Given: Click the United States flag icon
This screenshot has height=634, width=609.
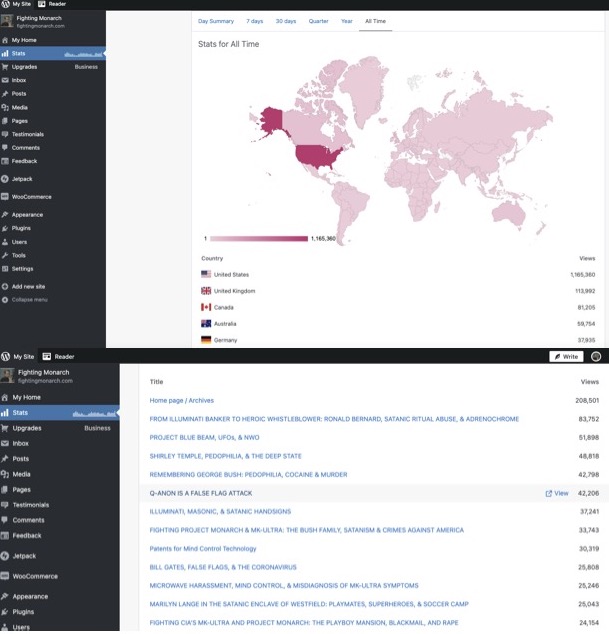Looking at the screenshot, I should 206,274.
